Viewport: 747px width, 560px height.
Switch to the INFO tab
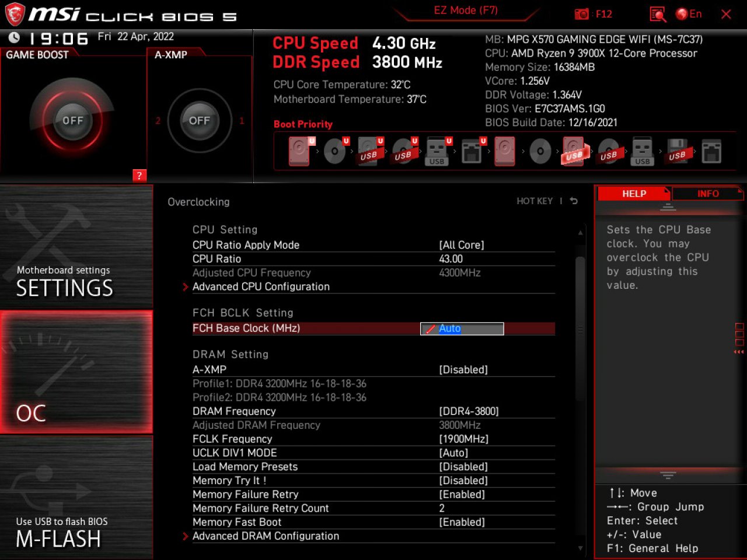click(708, 194)
